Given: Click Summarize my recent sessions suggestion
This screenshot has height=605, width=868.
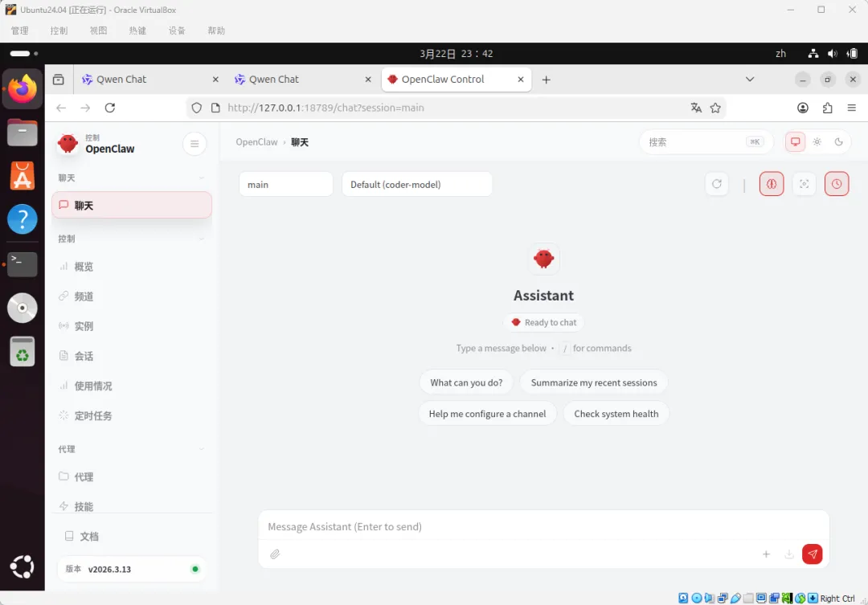Looking at the screenshot, I should [x=593, y=382].
